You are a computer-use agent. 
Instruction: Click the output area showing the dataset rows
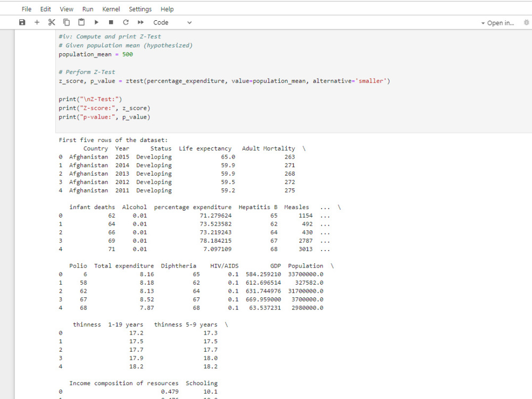tap(213, 239)
